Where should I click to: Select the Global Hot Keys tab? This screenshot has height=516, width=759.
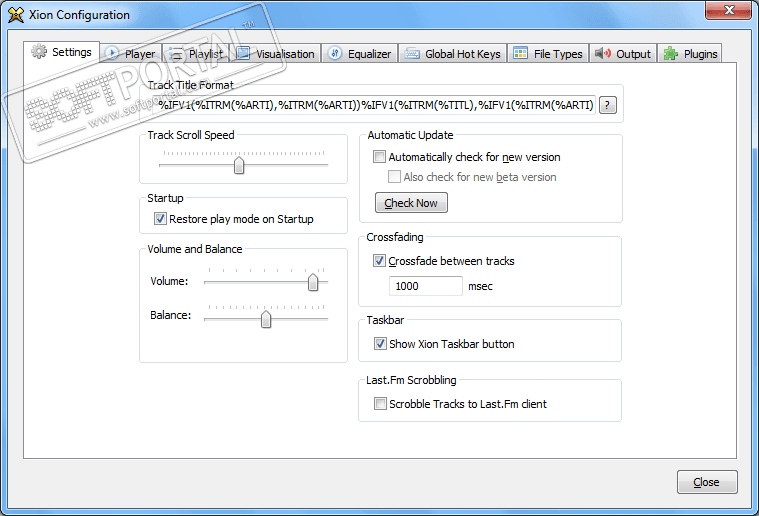tap(453, 54)
